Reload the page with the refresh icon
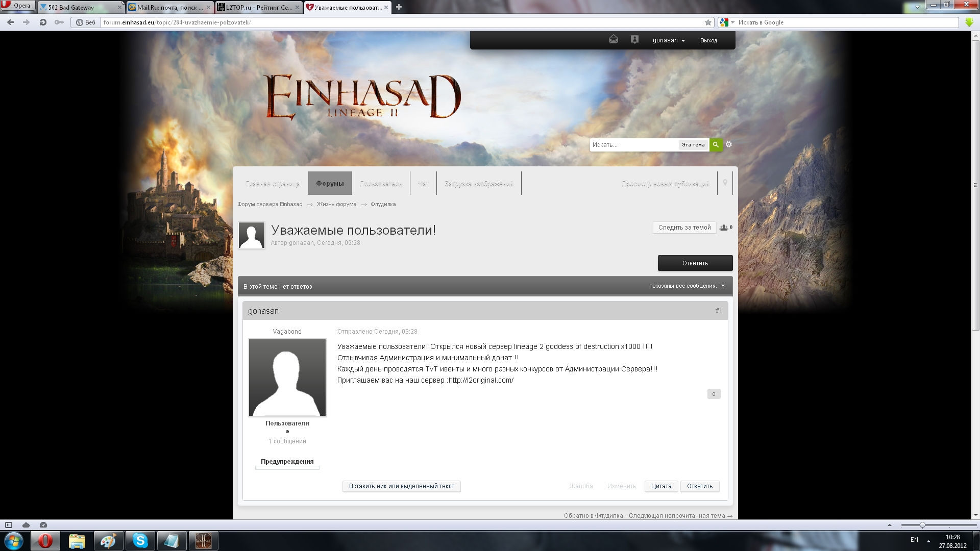980x551 pixels. coord(43,22)
